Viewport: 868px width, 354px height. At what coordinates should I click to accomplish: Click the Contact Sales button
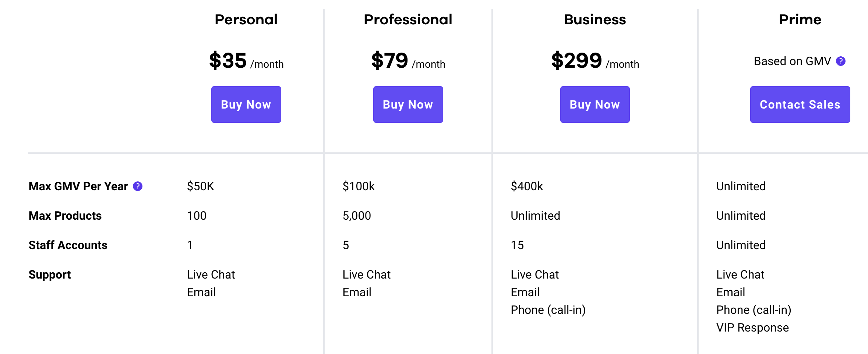click(x=800, y=105)
